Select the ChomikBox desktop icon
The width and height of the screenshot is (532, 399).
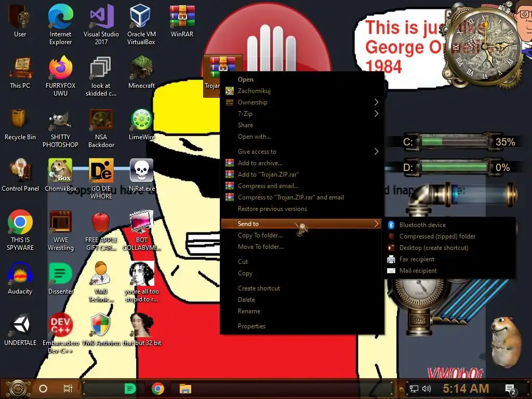(x=60, y=176)
